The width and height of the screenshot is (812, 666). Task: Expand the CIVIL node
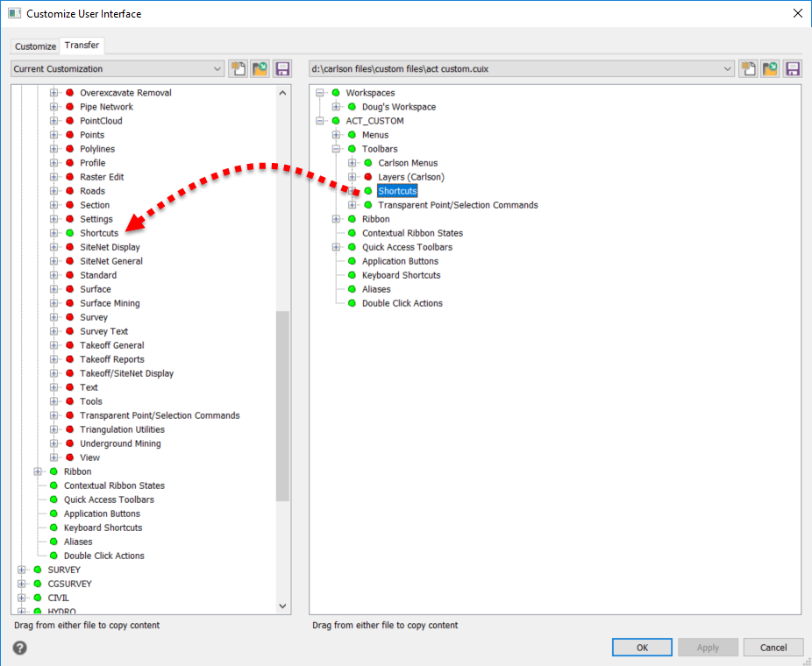[x=22, y=598]
